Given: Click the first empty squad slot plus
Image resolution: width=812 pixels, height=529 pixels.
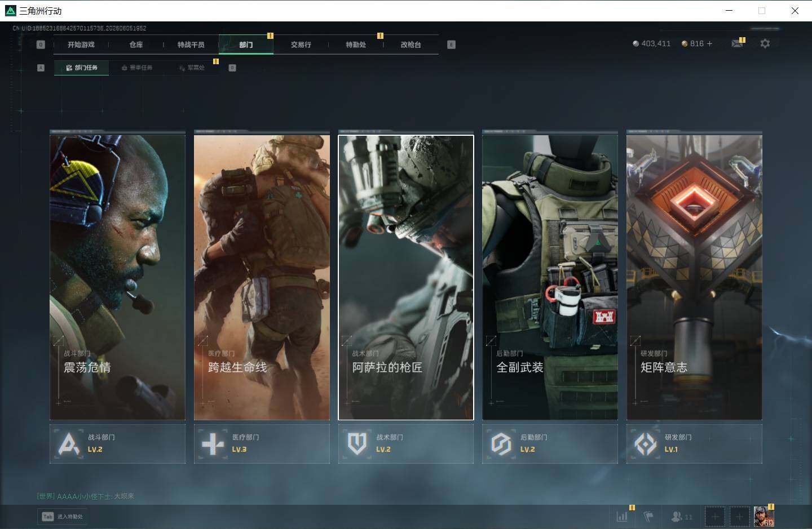Looking at the screenshot, I should (x=715, y=516).
